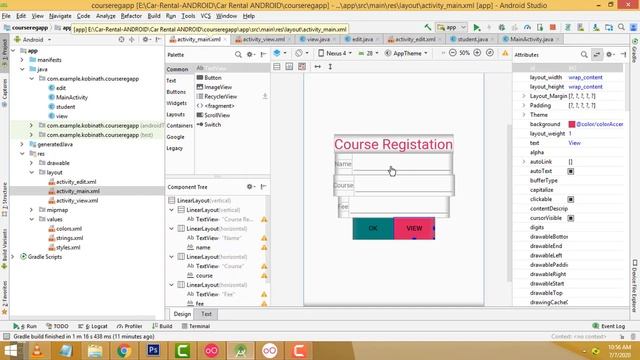Image resolution: width=640 pixels, height=360 pixels.
Task: Open the Event Log
Action: click(x=609, y=326)
